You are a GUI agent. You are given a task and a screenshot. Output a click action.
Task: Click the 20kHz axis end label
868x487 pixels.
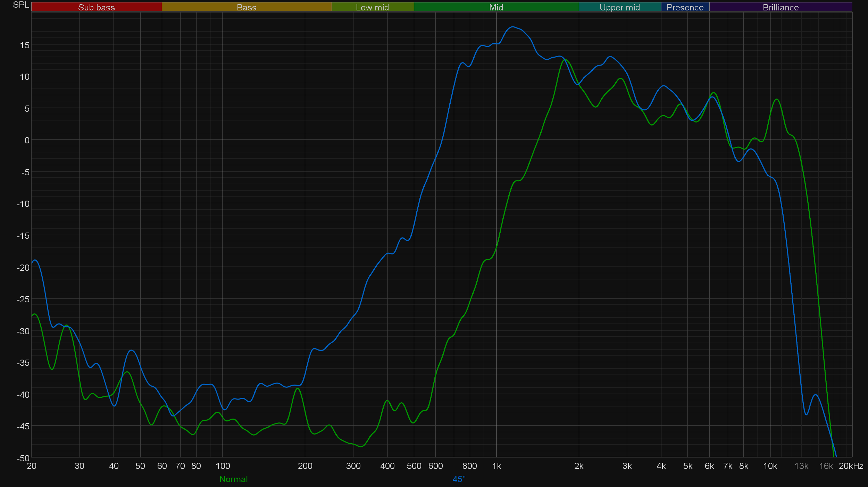click(851, 466)
